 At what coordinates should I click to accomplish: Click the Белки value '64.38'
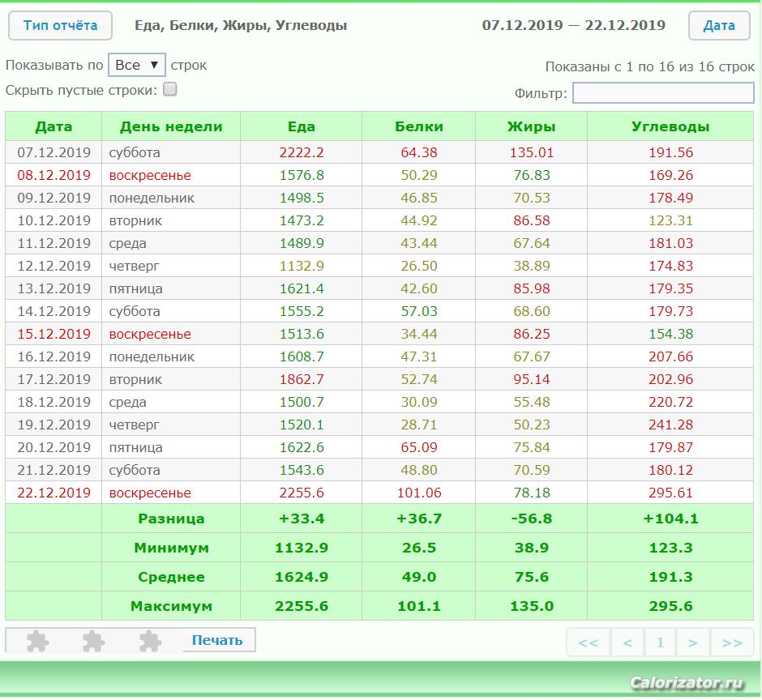coord(419,152)
